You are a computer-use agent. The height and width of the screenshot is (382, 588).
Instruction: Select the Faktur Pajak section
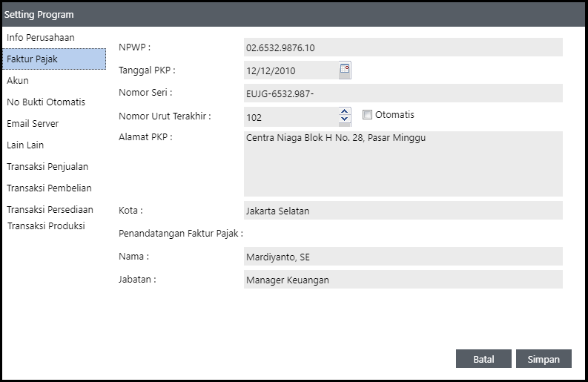(x=32, y=59)
